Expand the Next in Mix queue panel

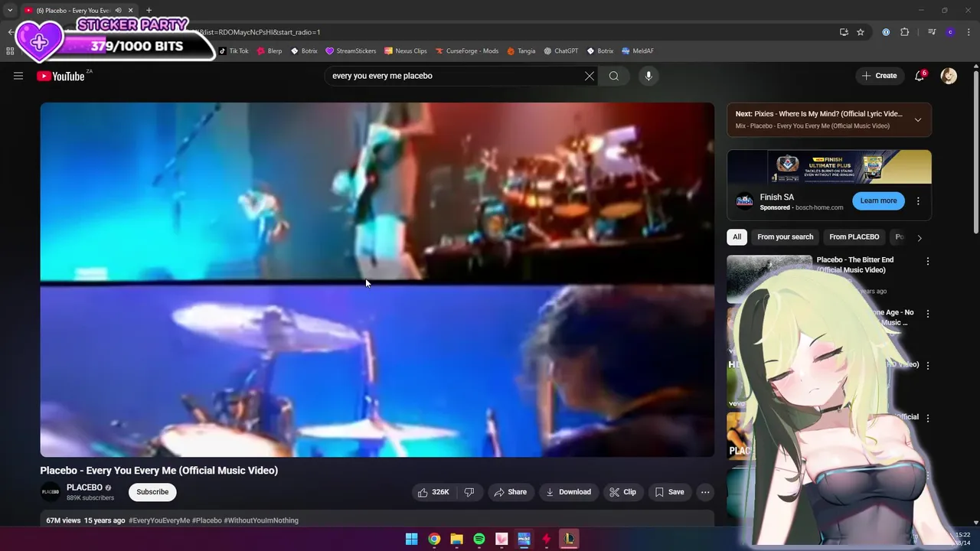point(918,119)
